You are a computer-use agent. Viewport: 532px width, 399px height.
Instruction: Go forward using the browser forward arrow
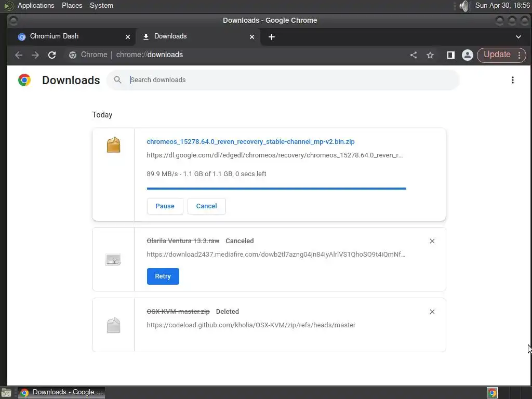(35, 55)
